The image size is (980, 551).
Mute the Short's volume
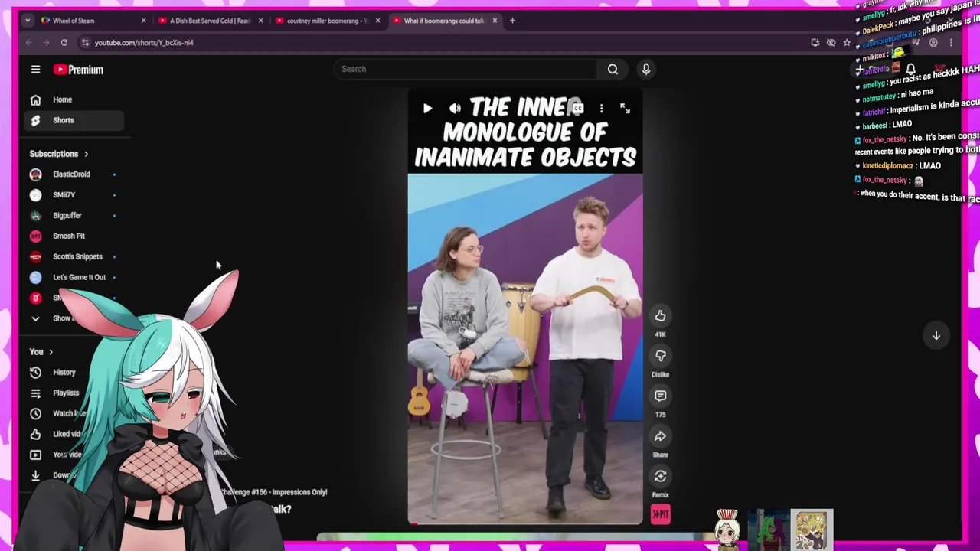click(x=455, y=109)
